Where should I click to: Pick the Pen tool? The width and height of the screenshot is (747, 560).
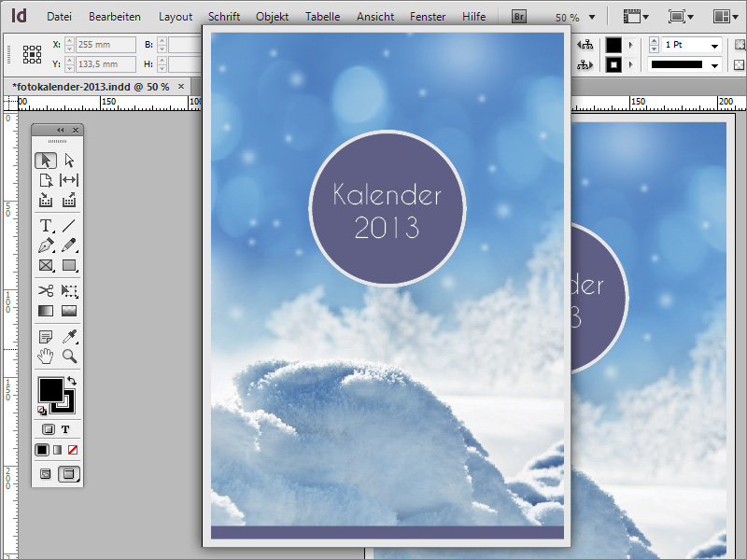point(45,245)
